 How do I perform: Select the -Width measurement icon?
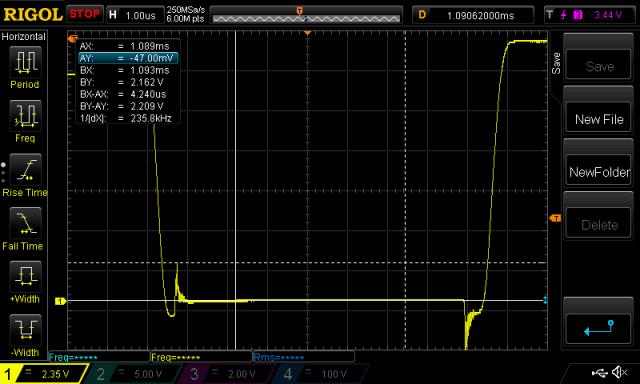point(25,330)
